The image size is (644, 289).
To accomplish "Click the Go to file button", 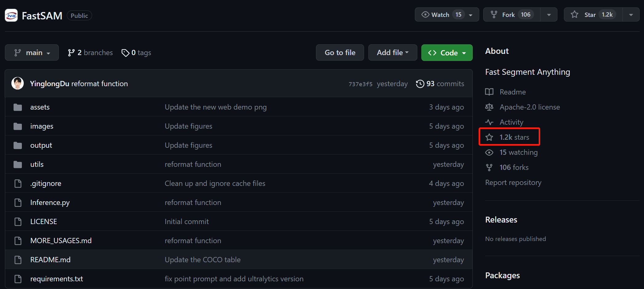I will [340, 53].
